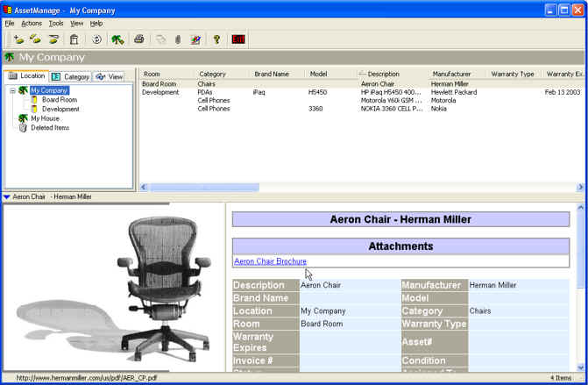This screenshot has width=588, height=385.
Task: Switch to the View tab in left panel
Action: [109, 76]
